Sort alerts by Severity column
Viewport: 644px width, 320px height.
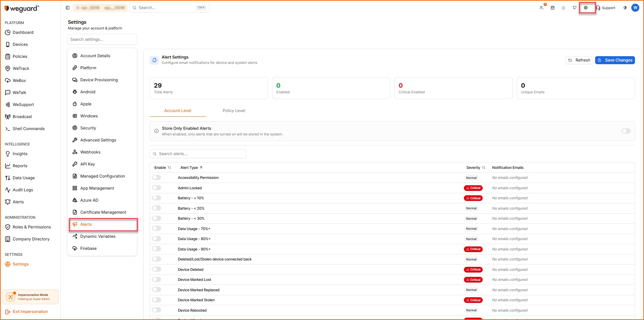pyautogui.click(x=476, y=168)
